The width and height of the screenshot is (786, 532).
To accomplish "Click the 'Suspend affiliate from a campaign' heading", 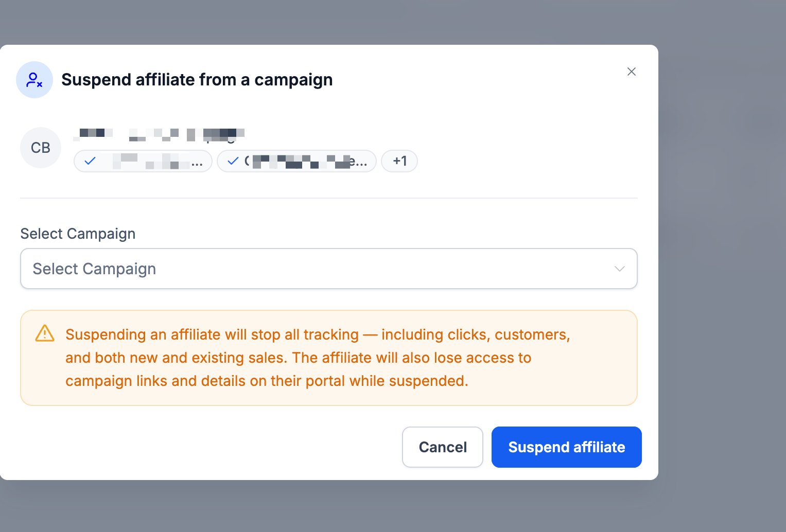I will tap(197, 80).
